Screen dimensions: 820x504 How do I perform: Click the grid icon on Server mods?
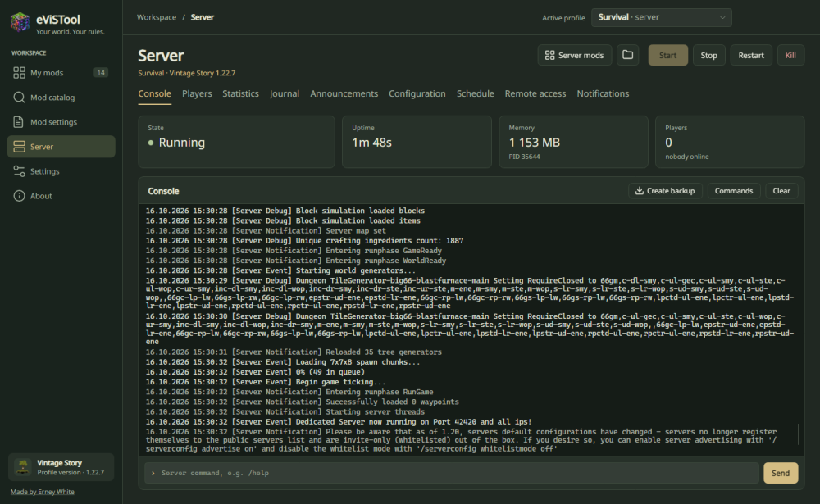[549, 55]
